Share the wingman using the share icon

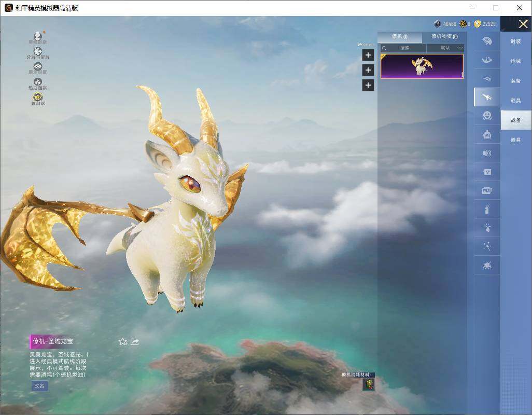tap(135, 342)
